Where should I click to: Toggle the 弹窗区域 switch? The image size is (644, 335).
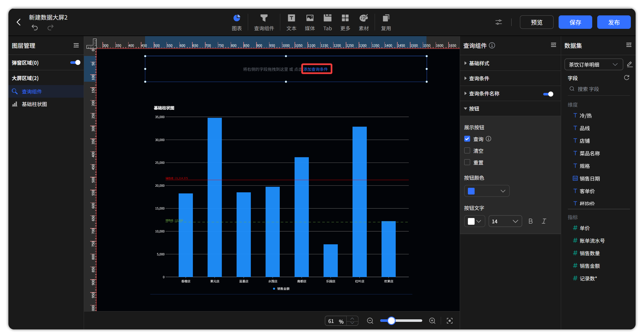coord(75,62)
